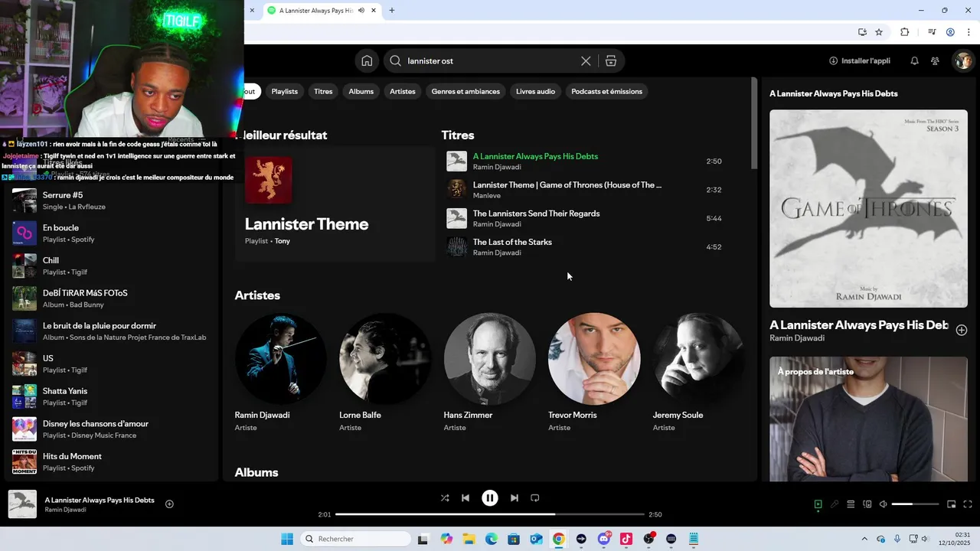
Task: Open the Lannister Theme best result
Action: [x=335, y=204]
